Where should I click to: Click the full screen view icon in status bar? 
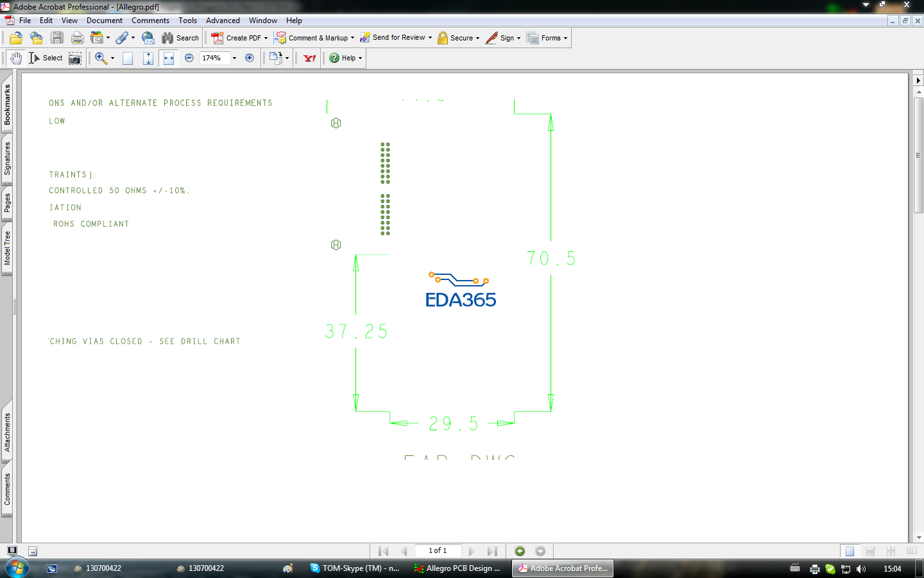coord(12,550)
